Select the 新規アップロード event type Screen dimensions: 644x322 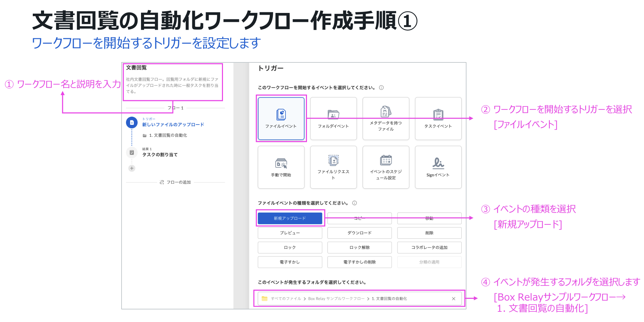[290, 218]
